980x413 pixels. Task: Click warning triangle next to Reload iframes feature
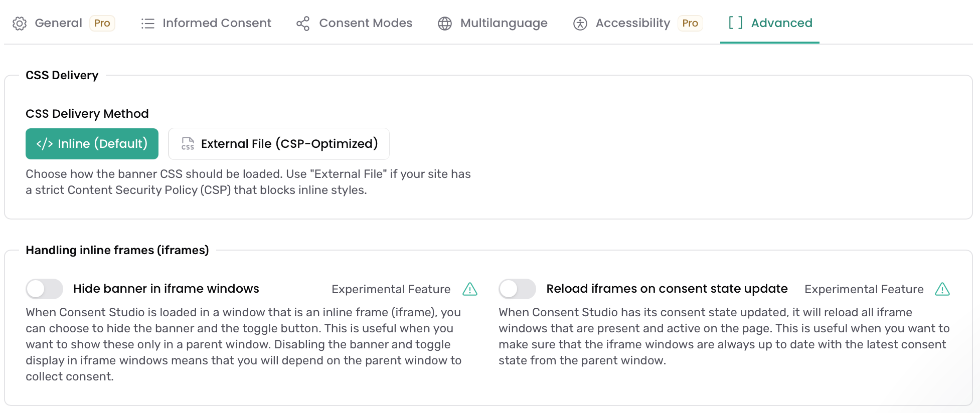(x=942, y=289)
